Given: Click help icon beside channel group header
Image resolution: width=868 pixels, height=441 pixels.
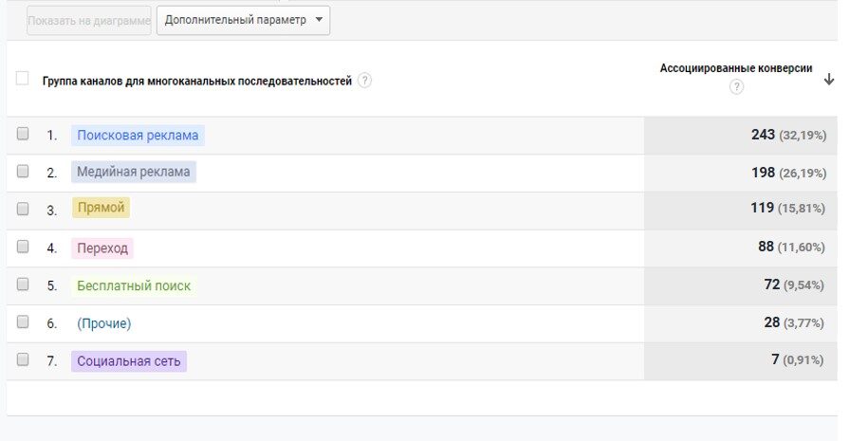Looking at the screenshot, I should [365, 81].
